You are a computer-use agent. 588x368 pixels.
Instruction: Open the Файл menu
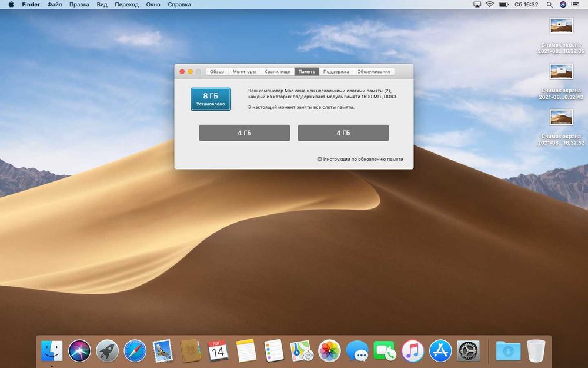pyautogui.click(x=55, y=5)
